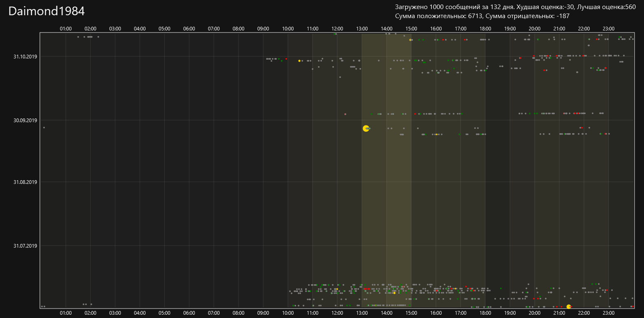Image resolution: width=644 pixels, height=318 pixels.
Task: Click the largest yellow message dot near 13:00
Action: coord(366,128)
